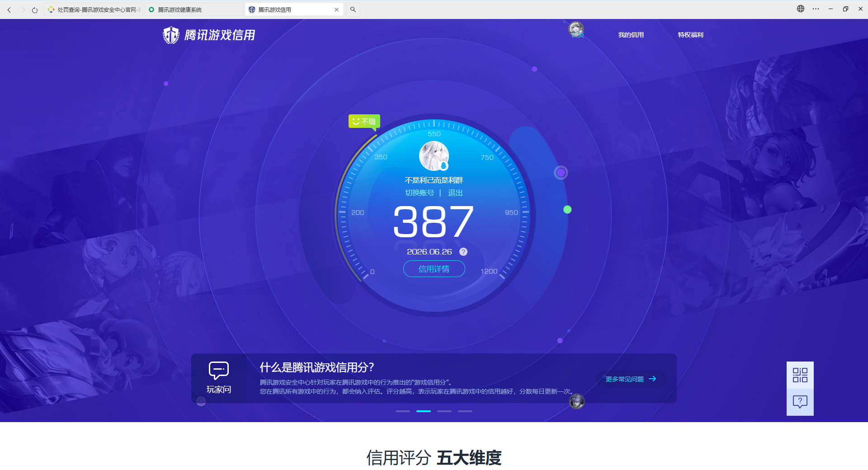Click the 玩家问 chat bubble icon
This screenshot has height=470, width=868.
pyautogui.click(x=219, y=371)
